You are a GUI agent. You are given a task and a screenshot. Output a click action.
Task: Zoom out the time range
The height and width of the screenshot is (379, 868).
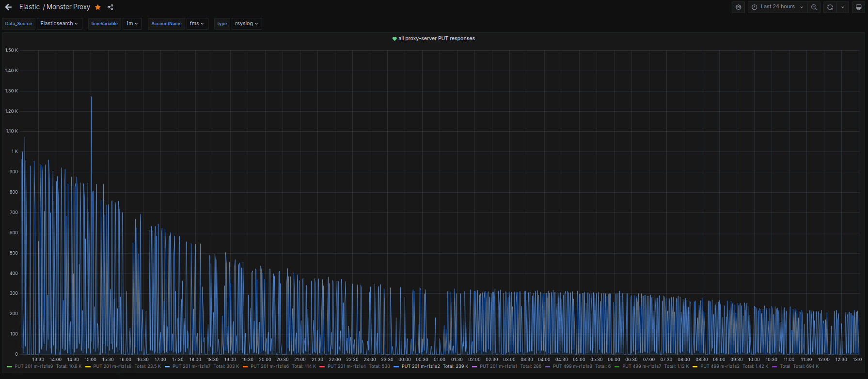click(x=814, y=7)
